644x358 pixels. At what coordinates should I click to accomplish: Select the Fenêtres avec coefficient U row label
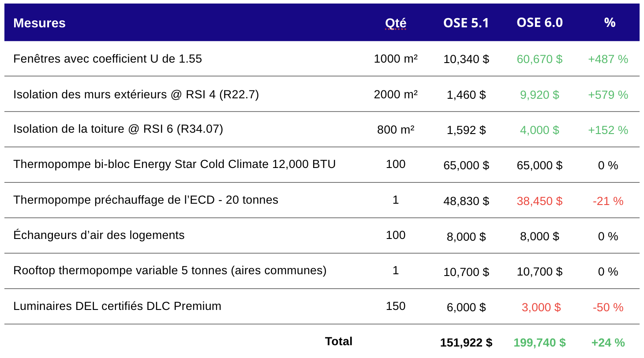(x=108, y=59)
